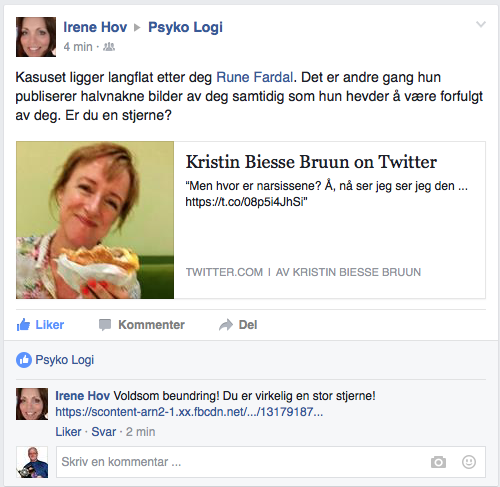Screen dimensions: 500x487
Task: Open the Kristin Biesse Bruun on Twitter title
Action: pyautogui.click(x=311, y=162)
